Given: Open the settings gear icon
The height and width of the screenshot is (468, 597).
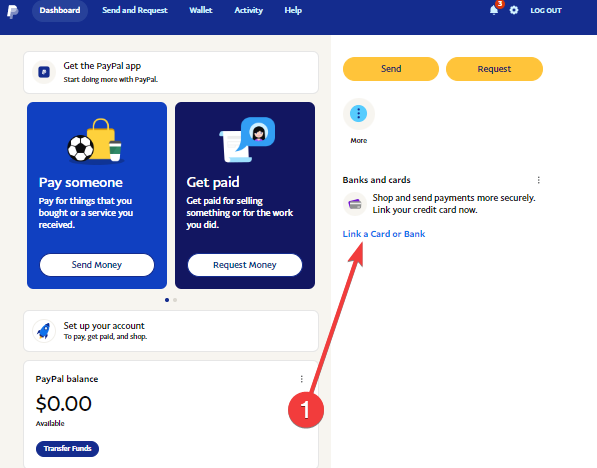Looking at the screenshot, I should coord(514,10).
